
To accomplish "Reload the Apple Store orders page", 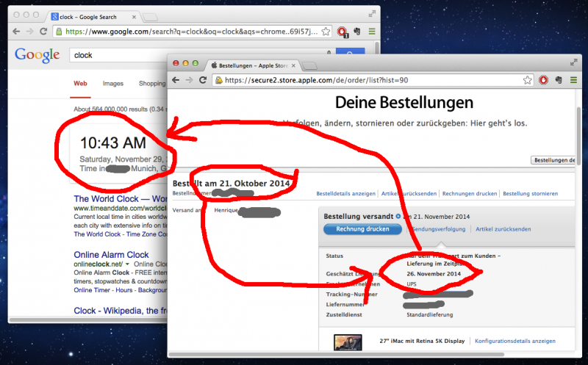I will [x=203, y=80].
